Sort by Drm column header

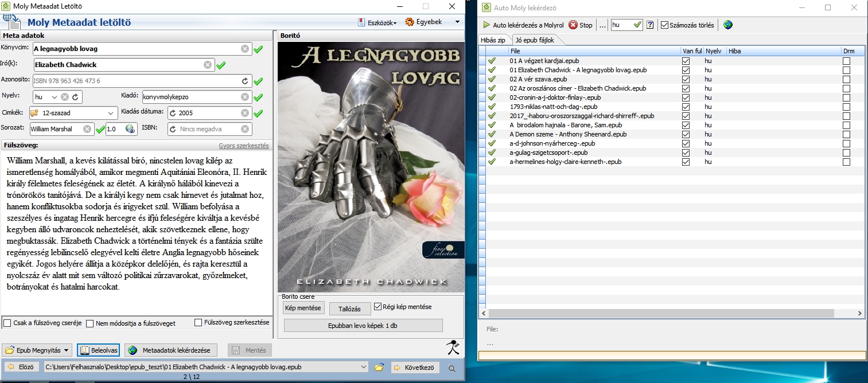tap(853, 51)
